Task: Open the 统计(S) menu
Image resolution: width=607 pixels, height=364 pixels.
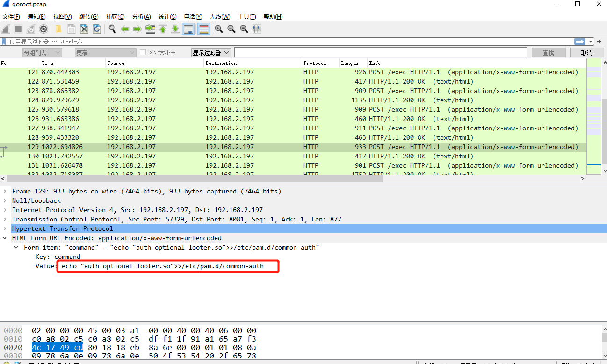Action: point(167,17)
